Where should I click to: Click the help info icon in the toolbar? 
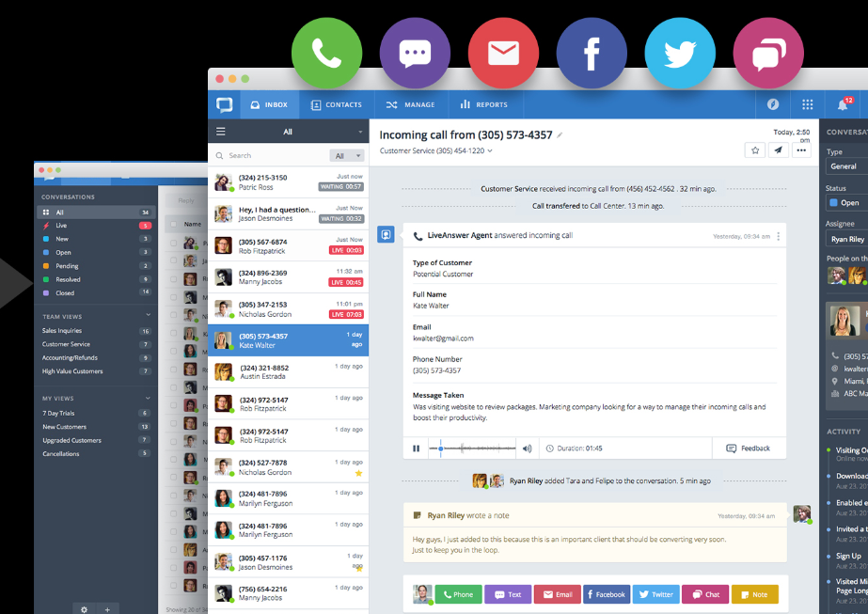pos(772,104)
